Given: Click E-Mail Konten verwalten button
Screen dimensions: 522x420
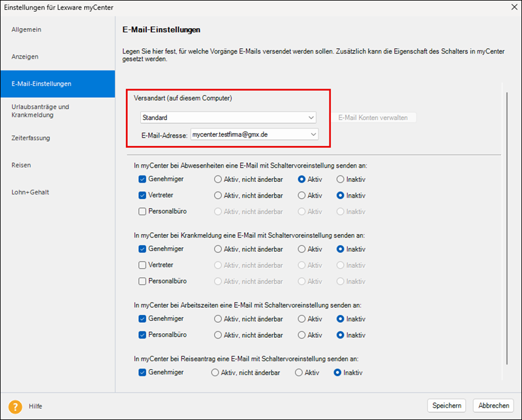Looking at the screenshot, I should point(373,117).
